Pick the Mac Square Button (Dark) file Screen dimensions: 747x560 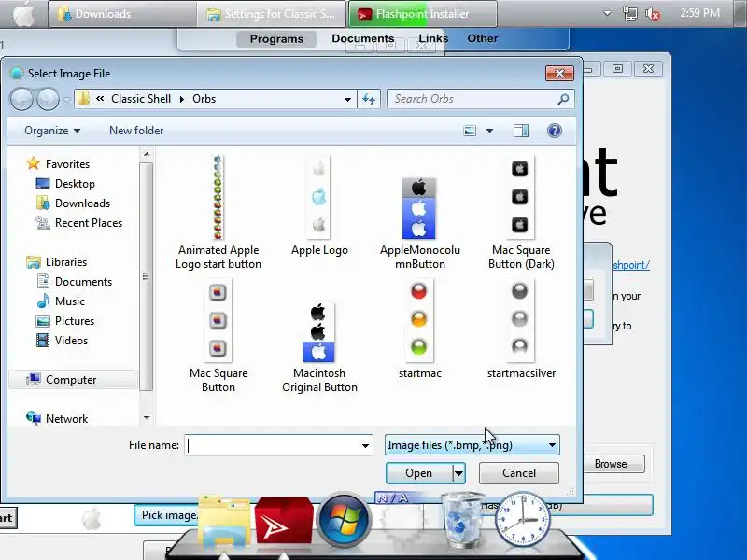521,214
